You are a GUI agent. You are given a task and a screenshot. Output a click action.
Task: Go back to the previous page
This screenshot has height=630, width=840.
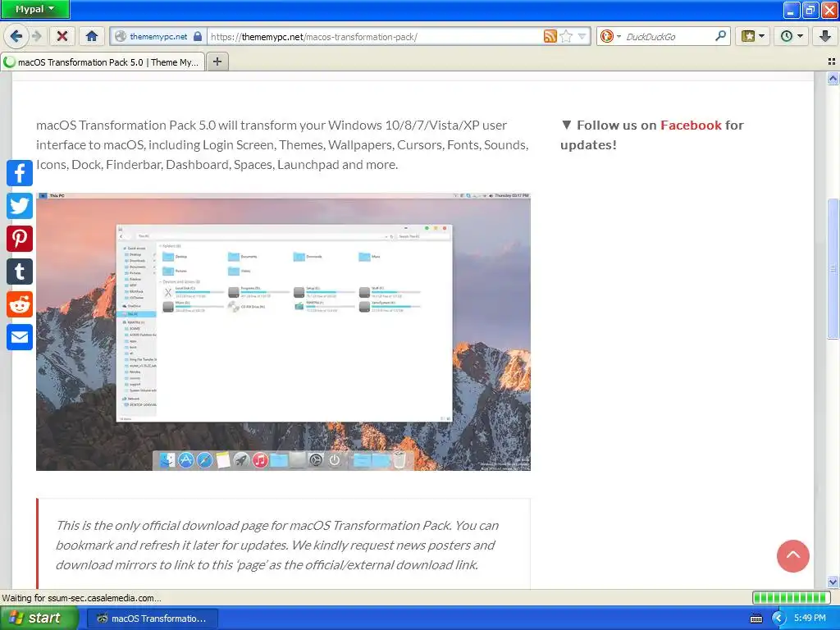click(16, 36)
